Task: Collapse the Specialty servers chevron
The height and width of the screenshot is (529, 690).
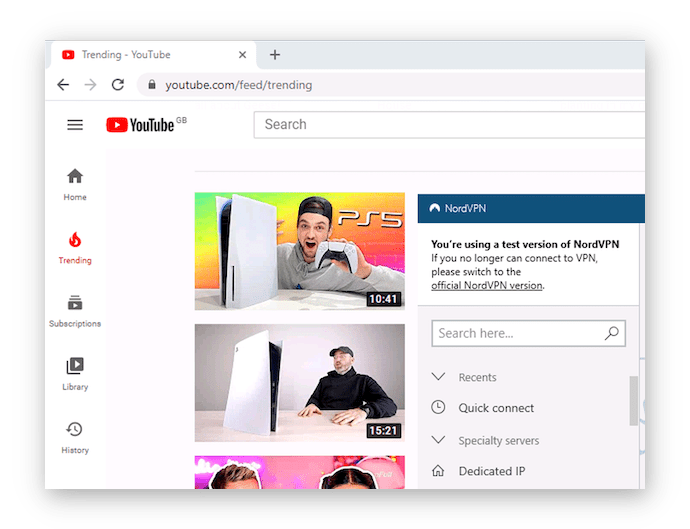Action: click(438, 440)
